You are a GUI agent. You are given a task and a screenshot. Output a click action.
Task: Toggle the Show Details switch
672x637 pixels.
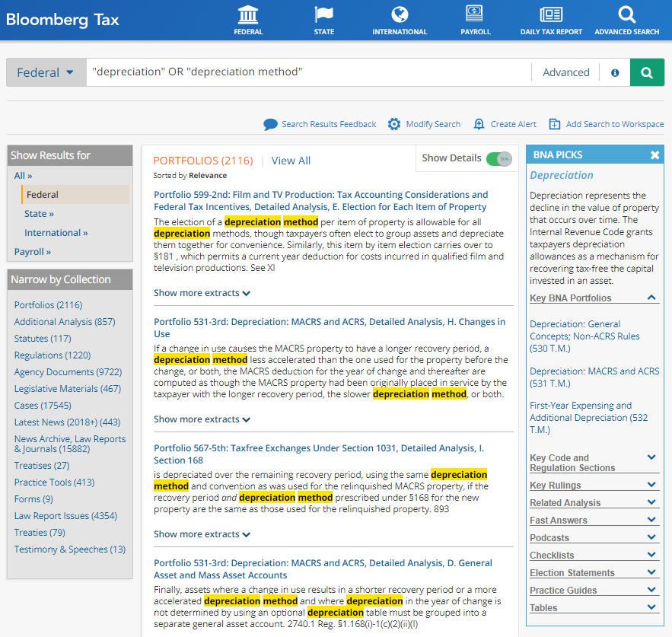(x=499, y=158)
